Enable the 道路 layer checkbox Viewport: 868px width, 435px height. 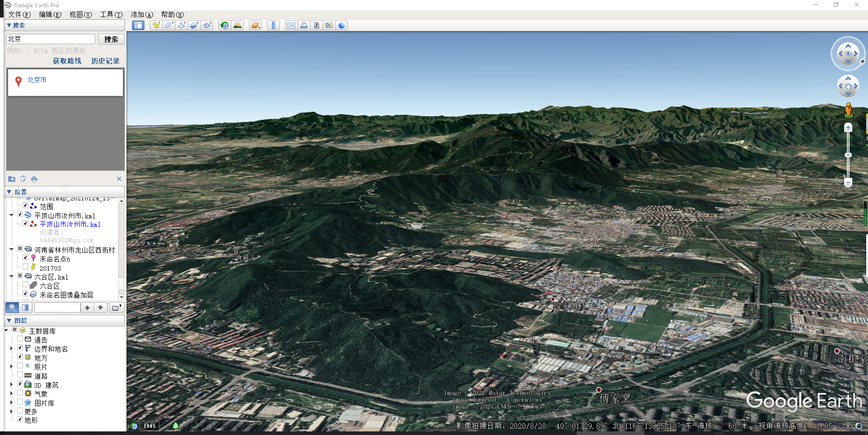click(20, 375)
